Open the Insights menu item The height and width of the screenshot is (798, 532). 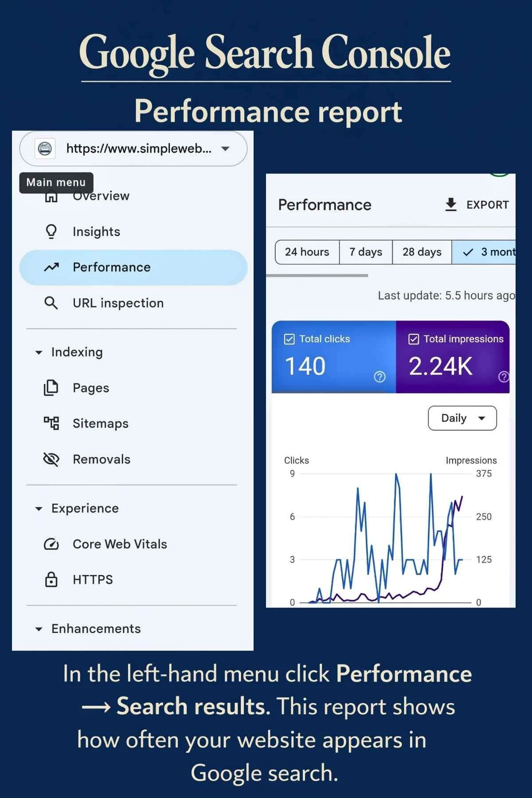[96, 231]
